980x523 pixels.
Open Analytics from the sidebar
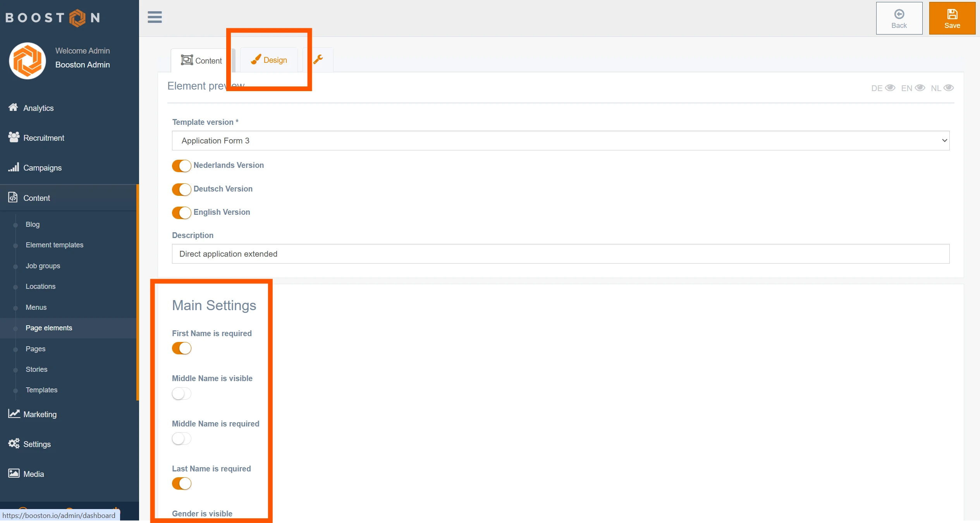(38, 108)
